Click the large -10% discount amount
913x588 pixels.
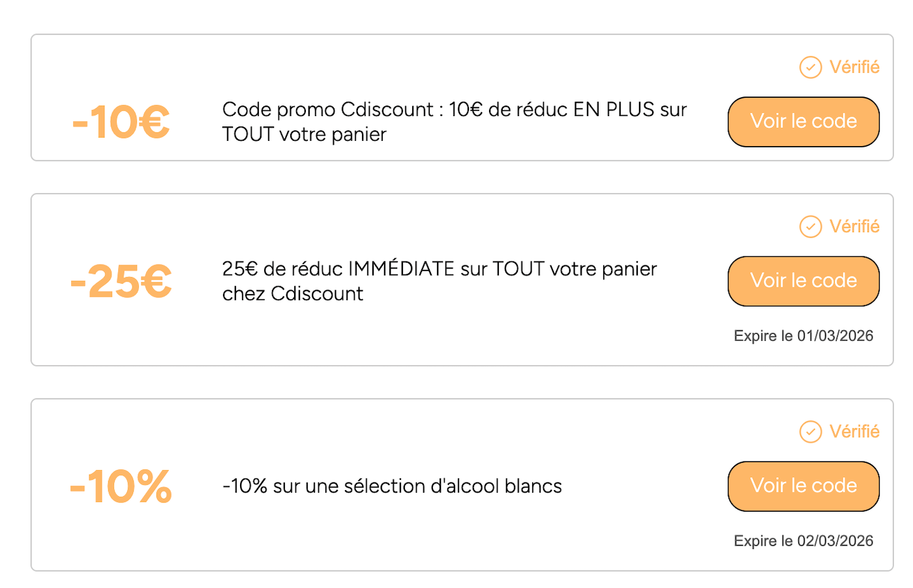coord(121,486)
